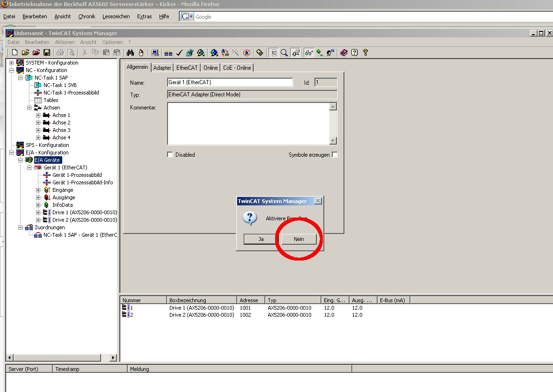Screen dimensions: 553x392
Task: Click inside the Kommentar text area
Action: 248,123
